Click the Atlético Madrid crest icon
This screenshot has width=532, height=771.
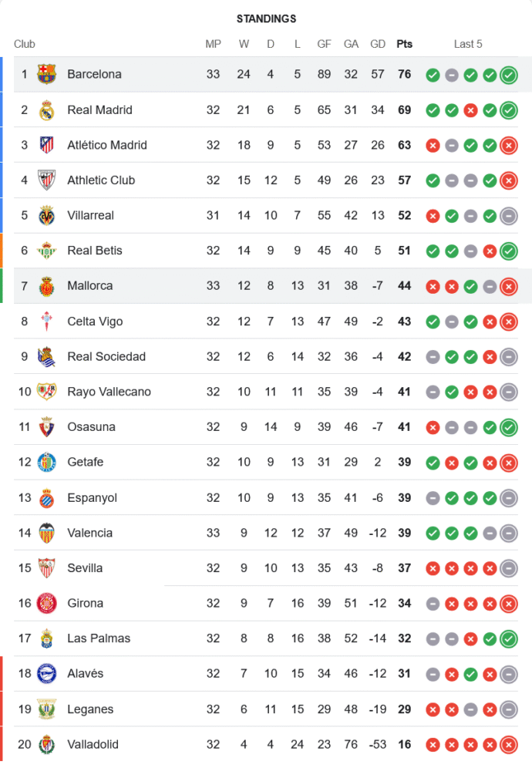pyautogui.click(x=47, y=145)
